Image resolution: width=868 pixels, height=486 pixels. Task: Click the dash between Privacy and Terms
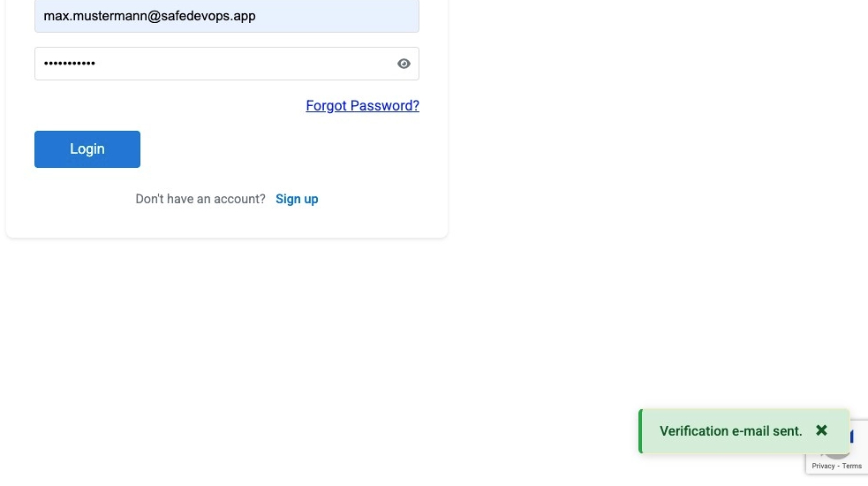click(837, 466)
